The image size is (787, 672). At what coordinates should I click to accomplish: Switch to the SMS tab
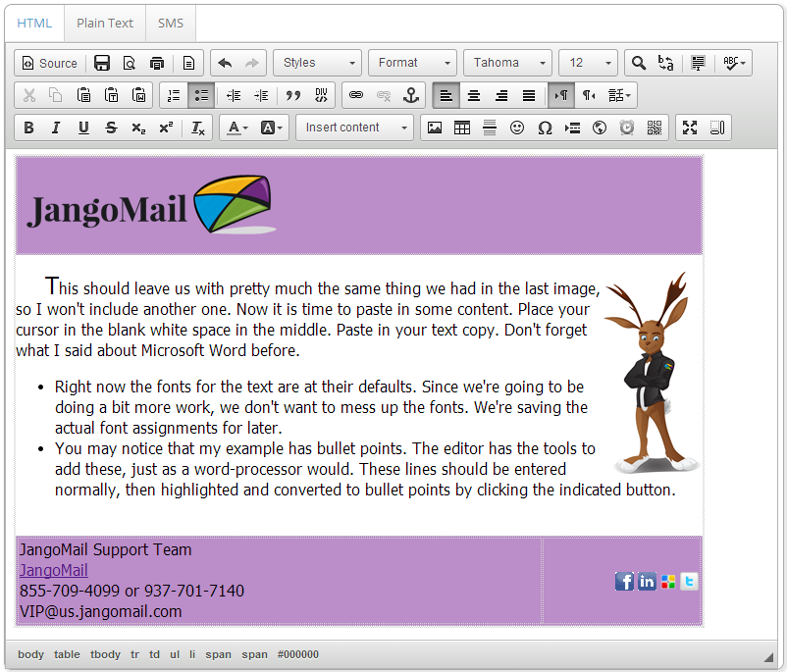(171, 23)
